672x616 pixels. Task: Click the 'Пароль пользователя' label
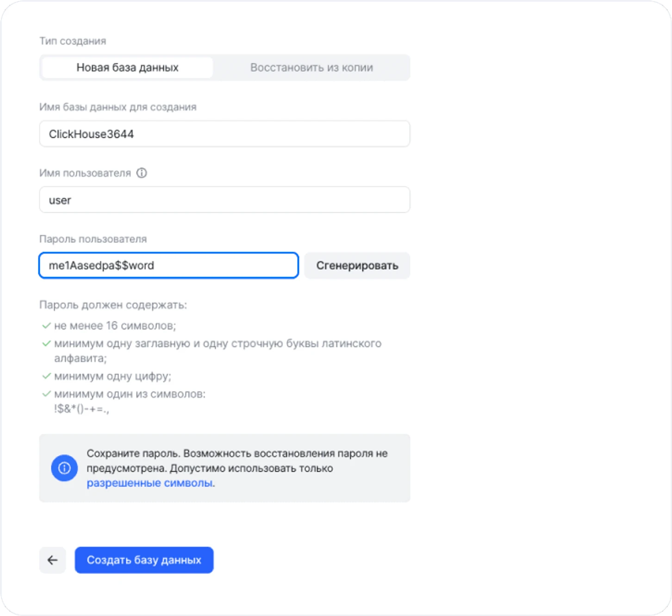pos(93,239)
